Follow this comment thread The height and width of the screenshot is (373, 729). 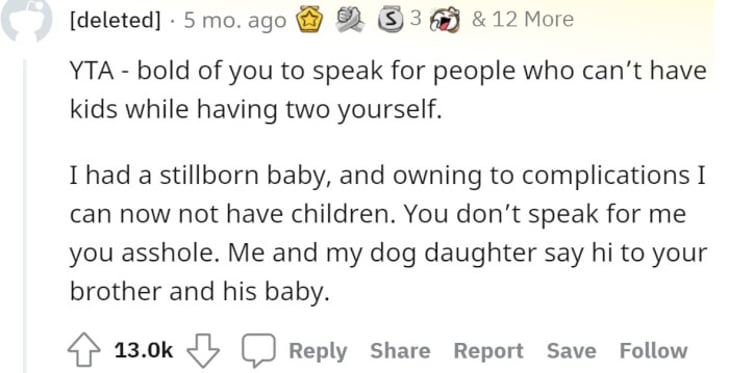click(653, 351)
